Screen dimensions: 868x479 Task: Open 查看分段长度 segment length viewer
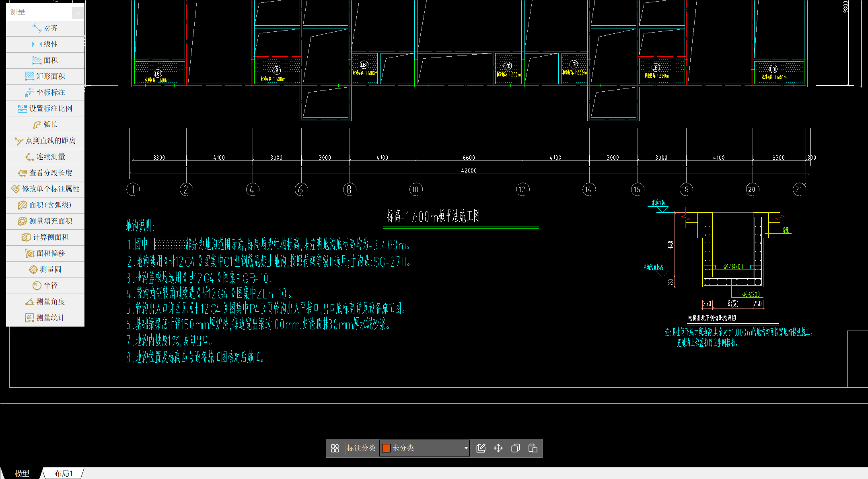click(45, 173)
